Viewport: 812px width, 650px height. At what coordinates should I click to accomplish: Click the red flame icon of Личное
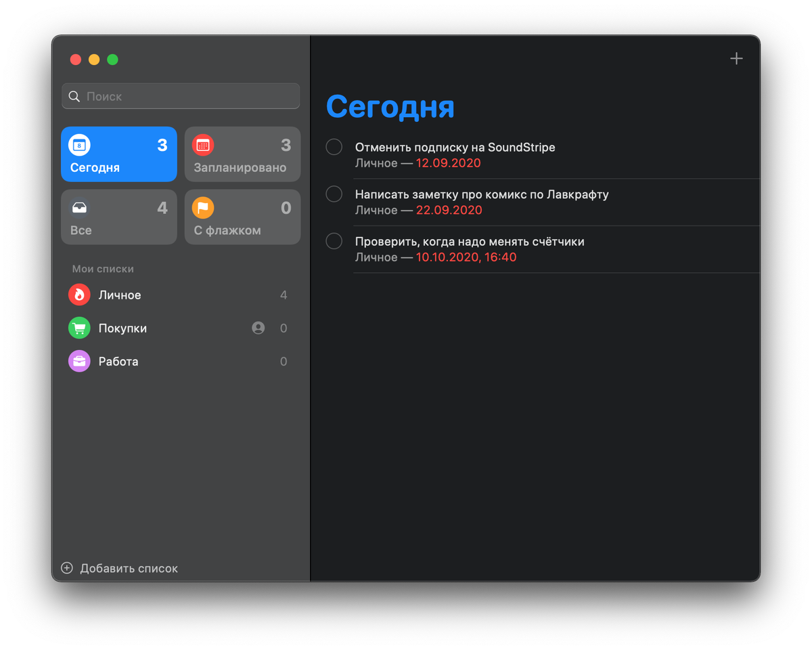click(80, 295)
